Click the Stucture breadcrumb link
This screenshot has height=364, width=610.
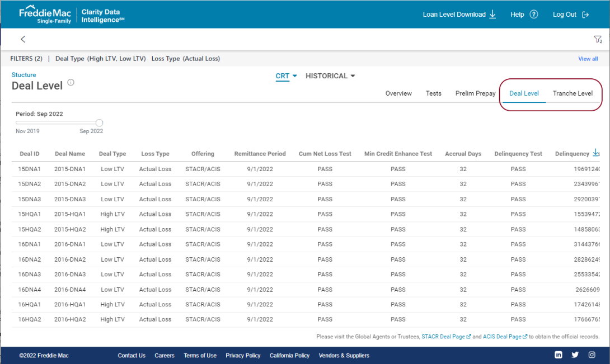[x=24, y=75]
